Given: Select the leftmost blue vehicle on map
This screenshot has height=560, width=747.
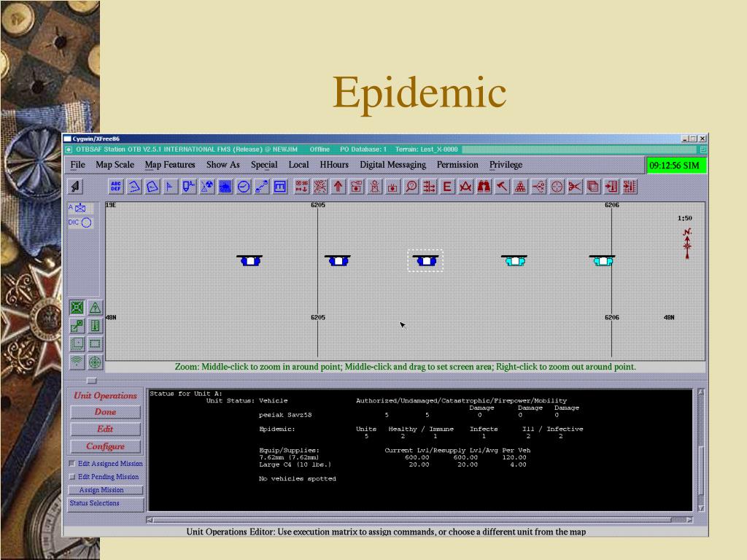Looking at the screenshot, I should 249,260.
